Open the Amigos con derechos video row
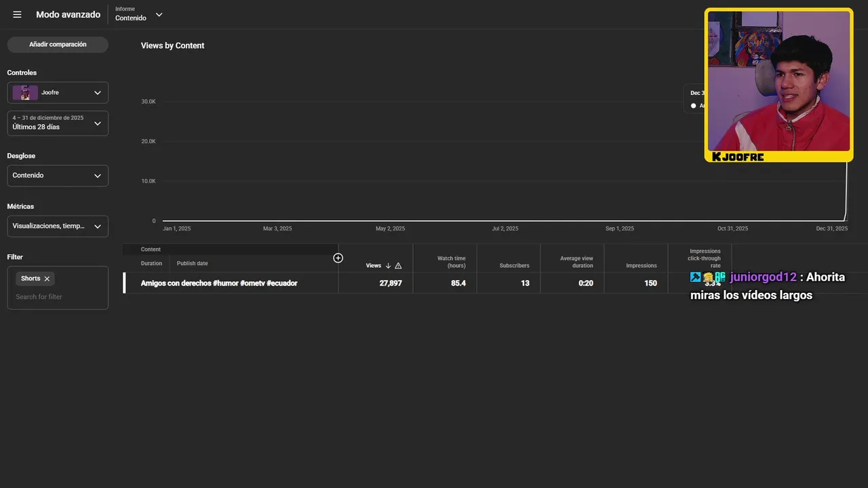868x488 pixels. [219, 283]
